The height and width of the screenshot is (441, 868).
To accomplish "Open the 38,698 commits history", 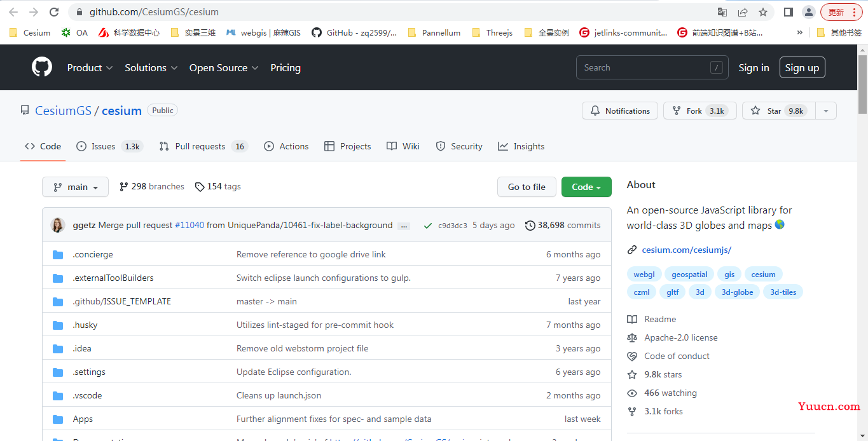I will (563, 225).
